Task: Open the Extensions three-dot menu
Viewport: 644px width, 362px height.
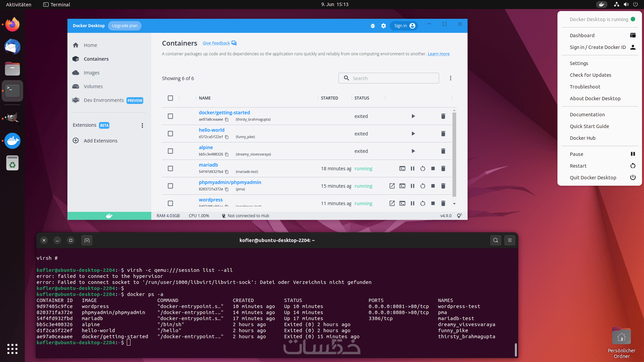Action: (142, 125)
